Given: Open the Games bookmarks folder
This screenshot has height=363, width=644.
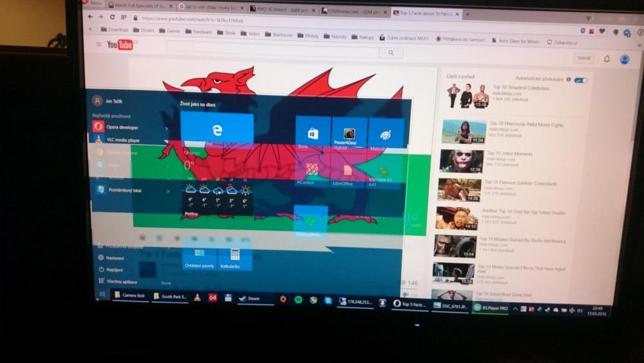Looking at the screenshot, I should (169, 31).
